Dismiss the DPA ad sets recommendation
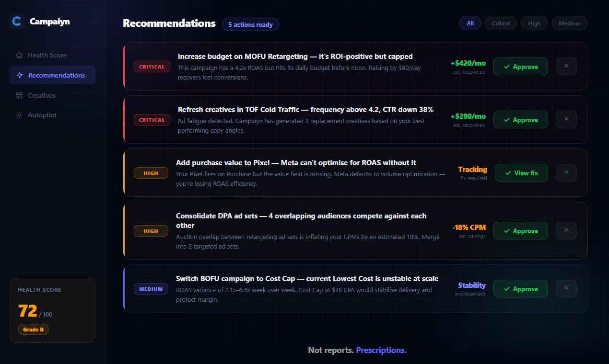609x364 pixels. click(566, 230)
